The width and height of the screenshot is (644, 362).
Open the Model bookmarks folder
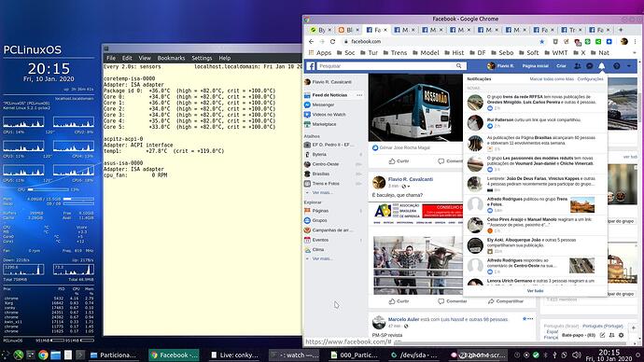(x=426, y=53)
